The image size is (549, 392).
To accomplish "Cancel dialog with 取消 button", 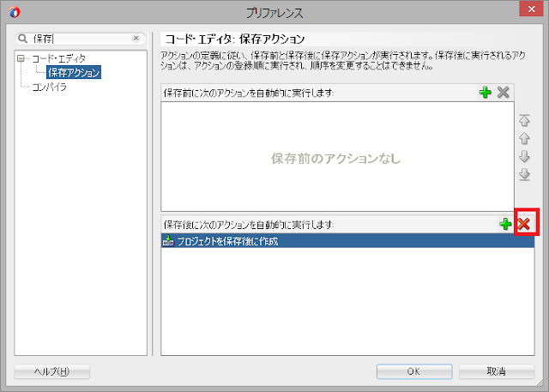I will point(497,371).
